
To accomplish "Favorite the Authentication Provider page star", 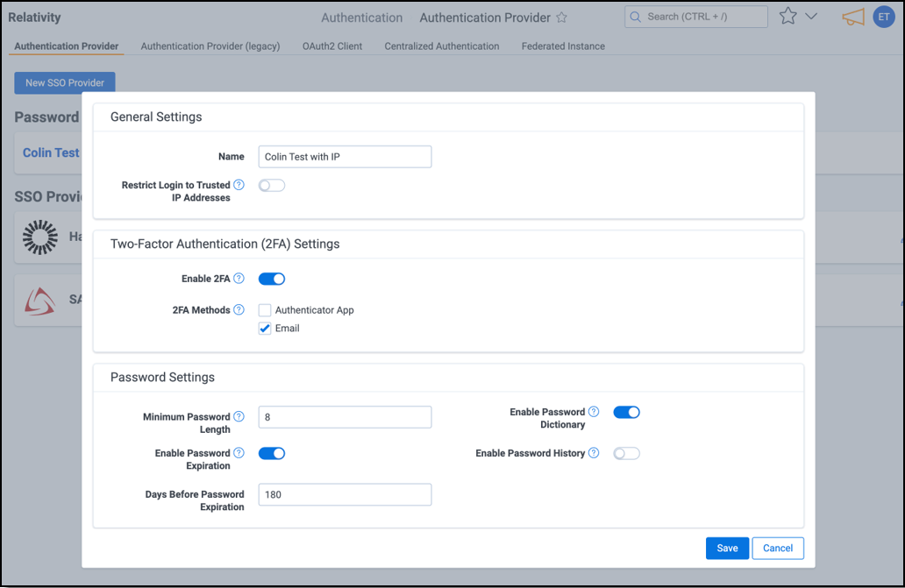I will tap(562, 18).
